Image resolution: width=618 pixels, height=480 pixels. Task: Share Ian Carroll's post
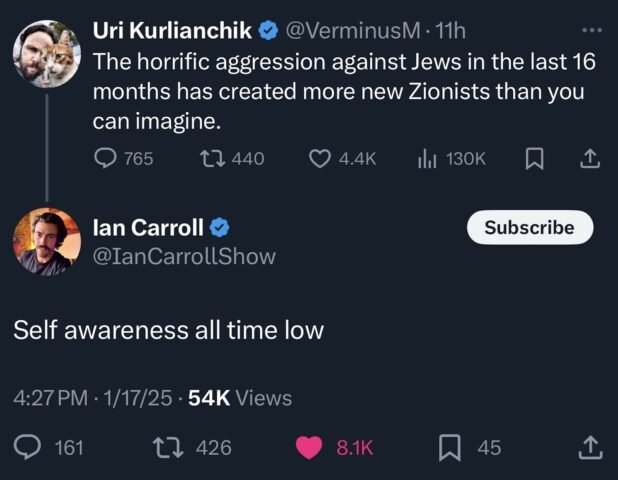pyautogui.click(x=589, y=448)
